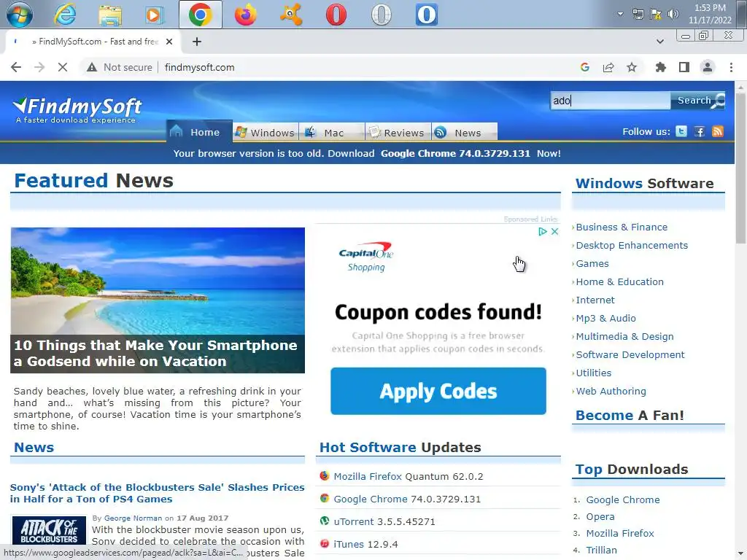
Task: Click the page vertical scrollbar thumb
Action: point(740,169)
